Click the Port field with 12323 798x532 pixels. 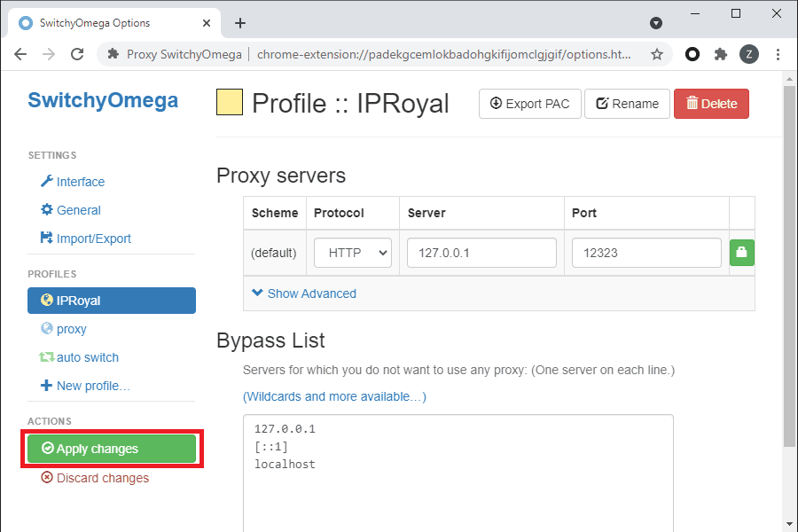tap(646, 253)
